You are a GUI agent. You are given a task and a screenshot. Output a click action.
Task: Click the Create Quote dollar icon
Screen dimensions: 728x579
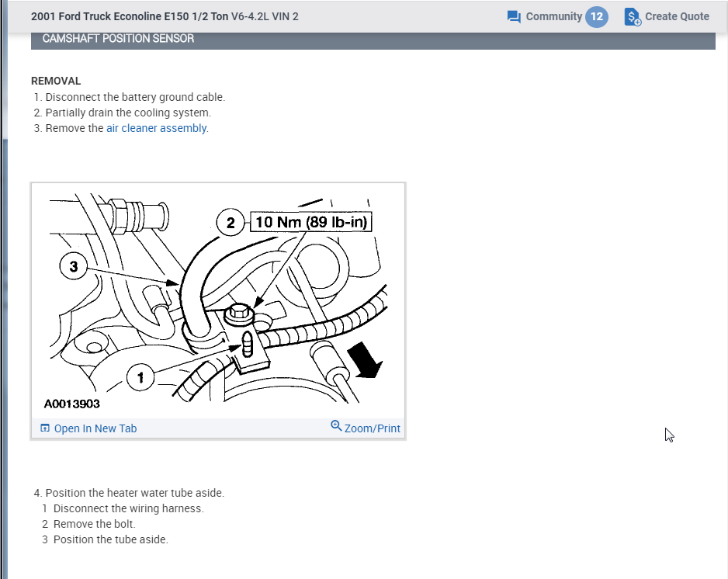pos(633,17)
